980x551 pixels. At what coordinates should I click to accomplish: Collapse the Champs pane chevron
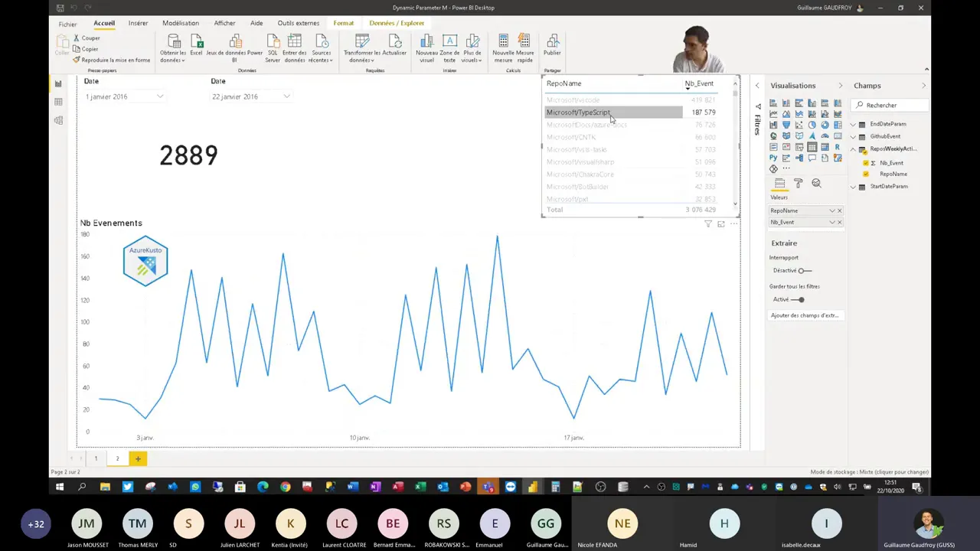point(923,86)
